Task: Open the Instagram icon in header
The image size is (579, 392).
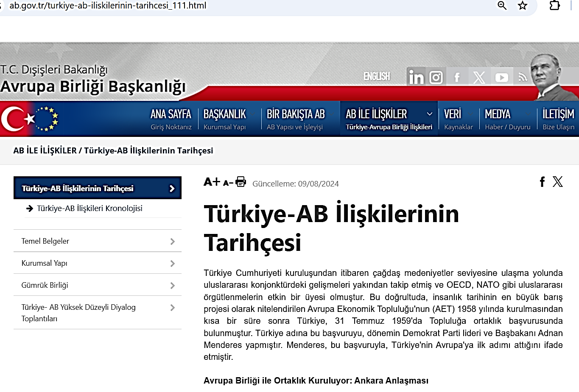Action: point(436,77)
